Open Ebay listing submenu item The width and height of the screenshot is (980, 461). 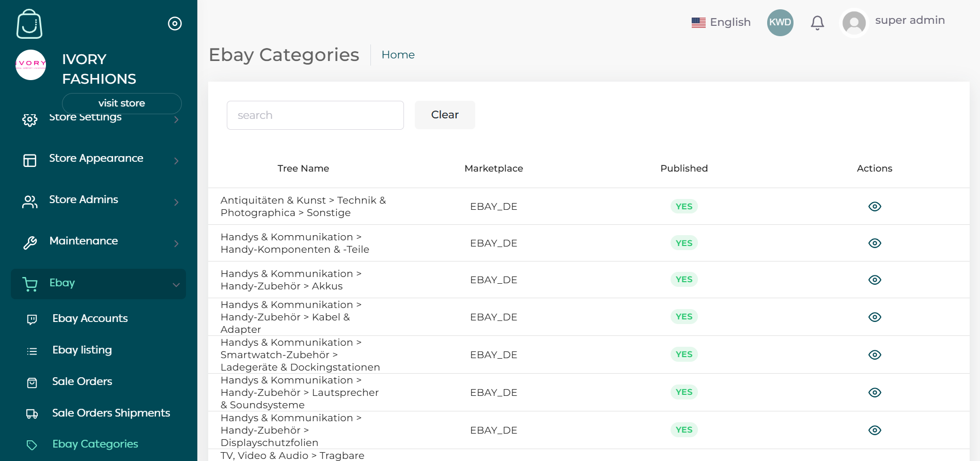click(82, 350)
